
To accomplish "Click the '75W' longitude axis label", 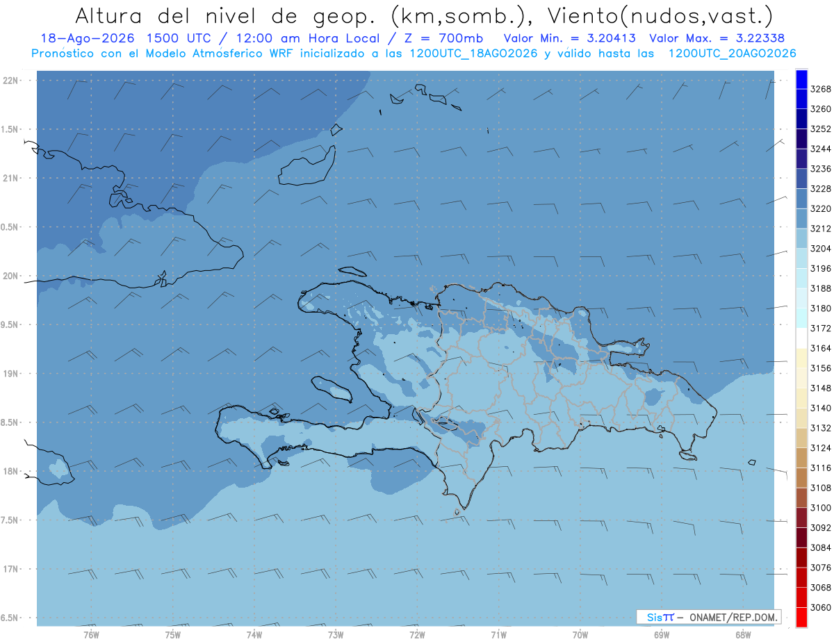I will [x=173, y=635].
